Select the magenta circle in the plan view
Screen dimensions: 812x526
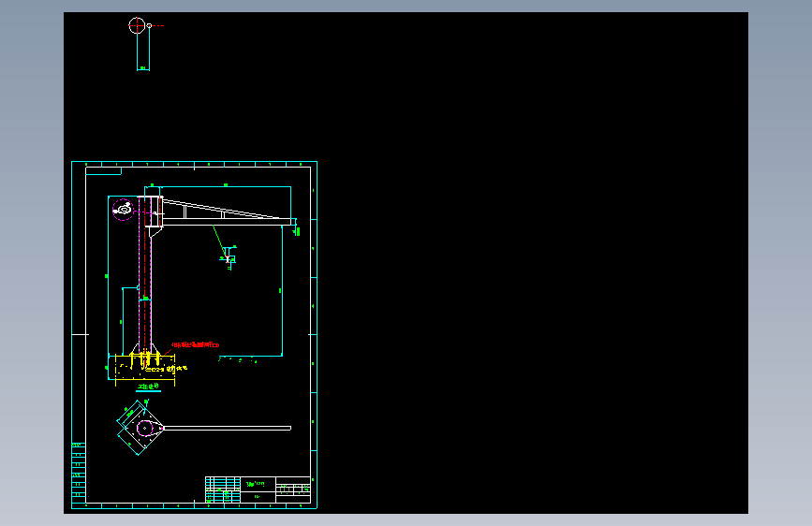click(x=144, y=428)
